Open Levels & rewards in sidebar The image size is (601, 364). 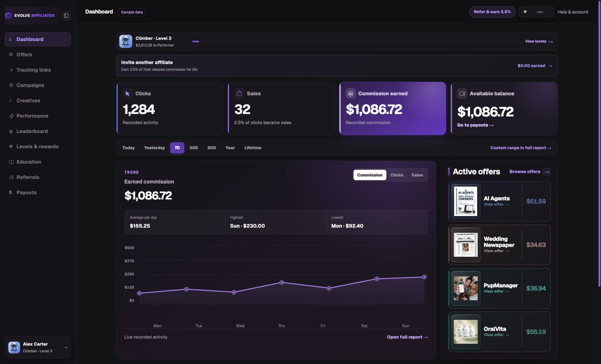tap(38, 146)
